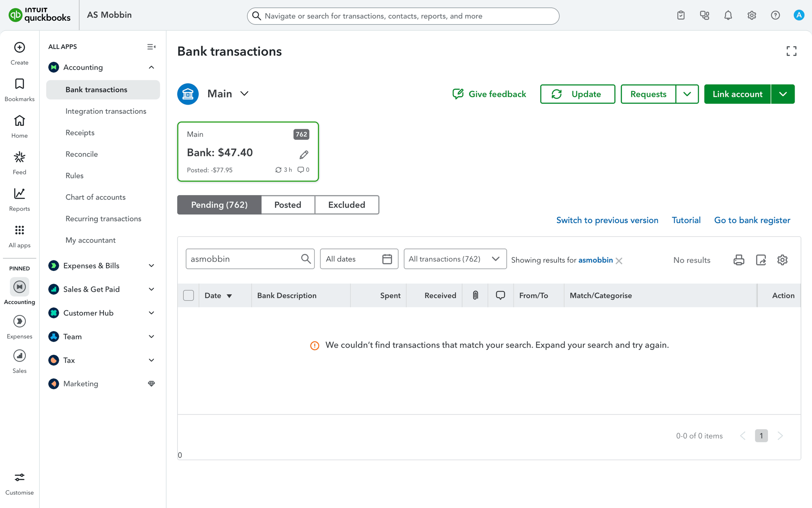Open the Link account dropdown arrow
The image size is (812, 508).
coord(783,94)
